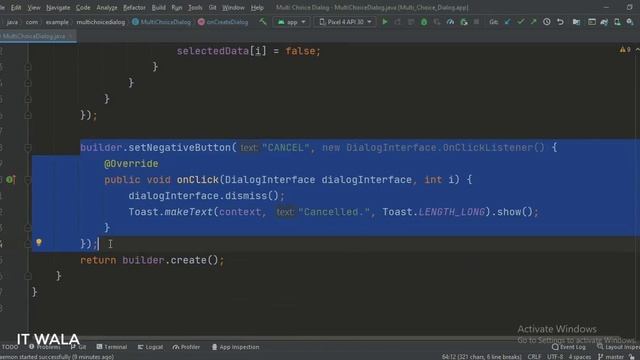Collapse the onClick method fold marker

[x=28, y=180]
